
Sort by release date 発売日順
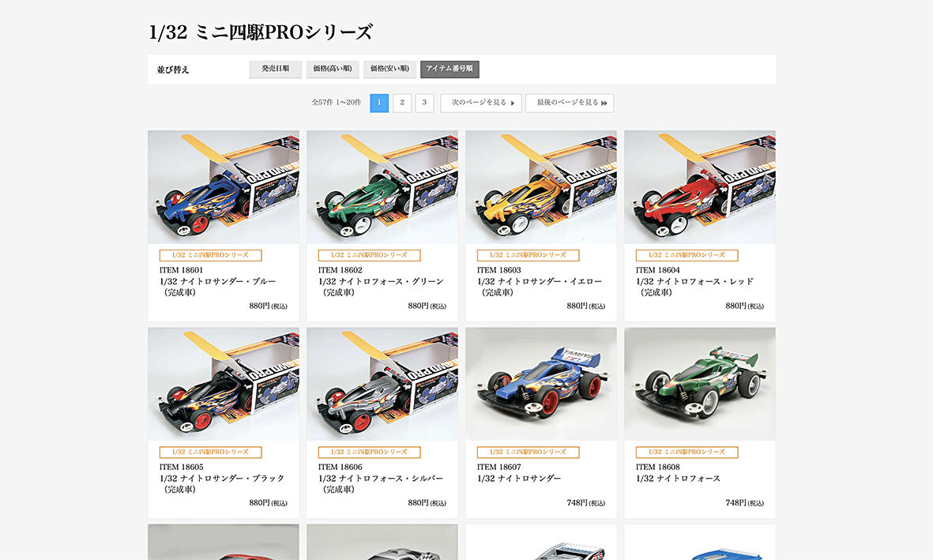[276, 69]
